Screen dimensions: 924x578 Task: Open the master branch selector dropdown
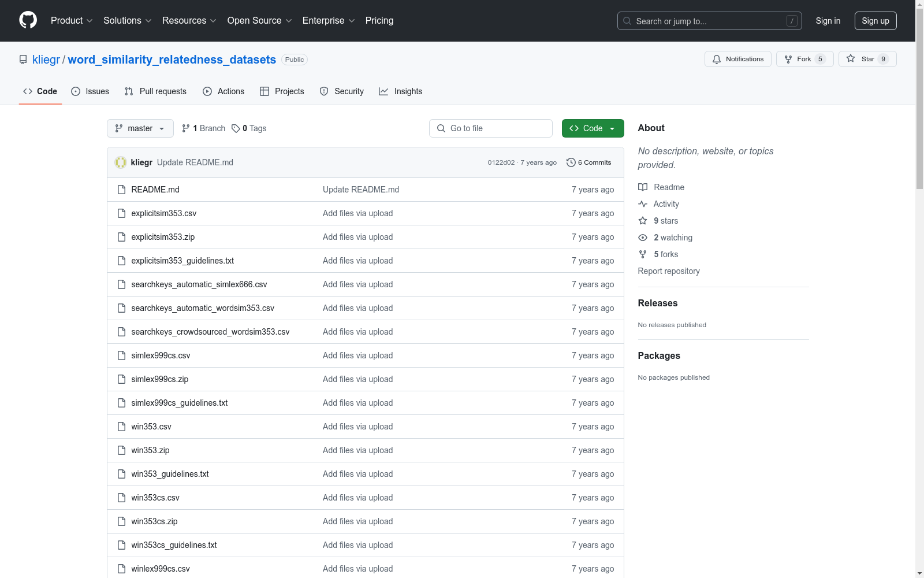[140, 128]
